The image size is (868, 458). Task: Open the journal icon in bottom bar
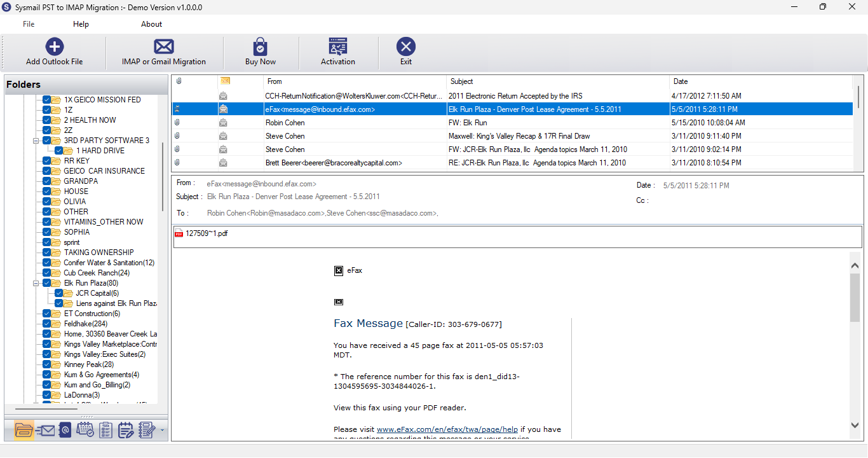126,430
